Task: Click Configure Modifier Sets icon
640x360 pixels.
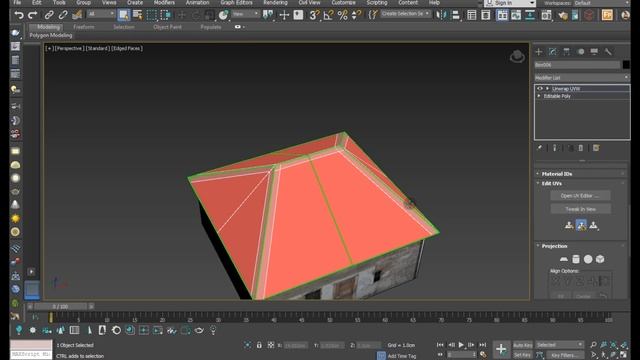Action: click(x=596, y=148)
